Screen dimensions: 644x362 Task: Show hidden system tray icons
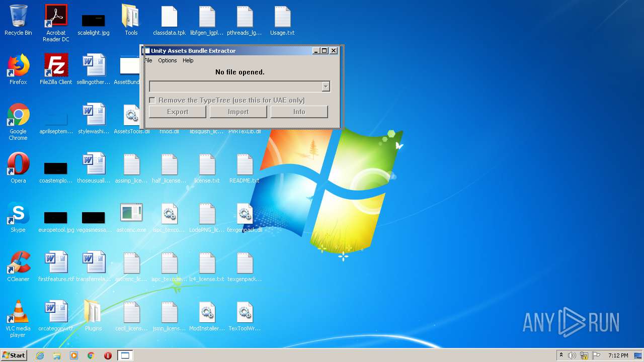click(561, 355)
